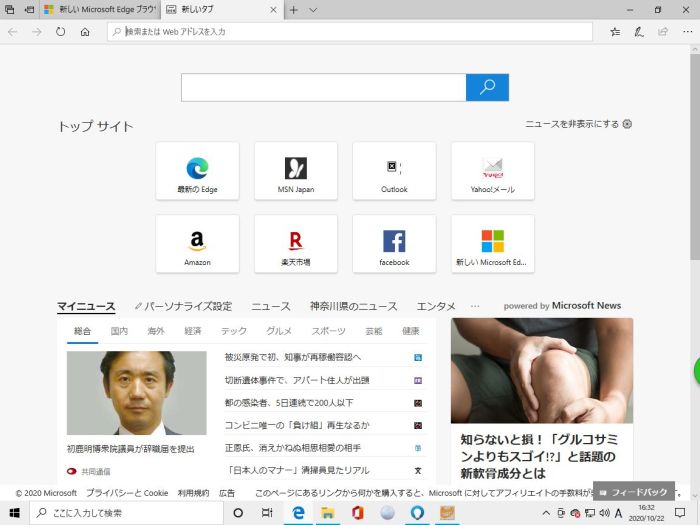
Task: Expand the tab preview chevron
Action: (x=313, y=10)
